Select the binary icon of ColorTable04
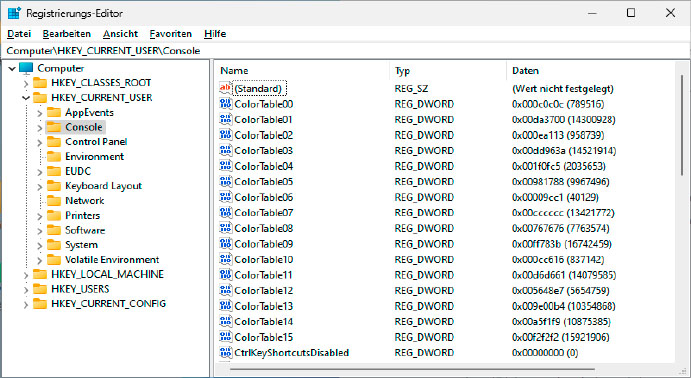The height and width of the screenshot is (378, 691). click(225, 166)
